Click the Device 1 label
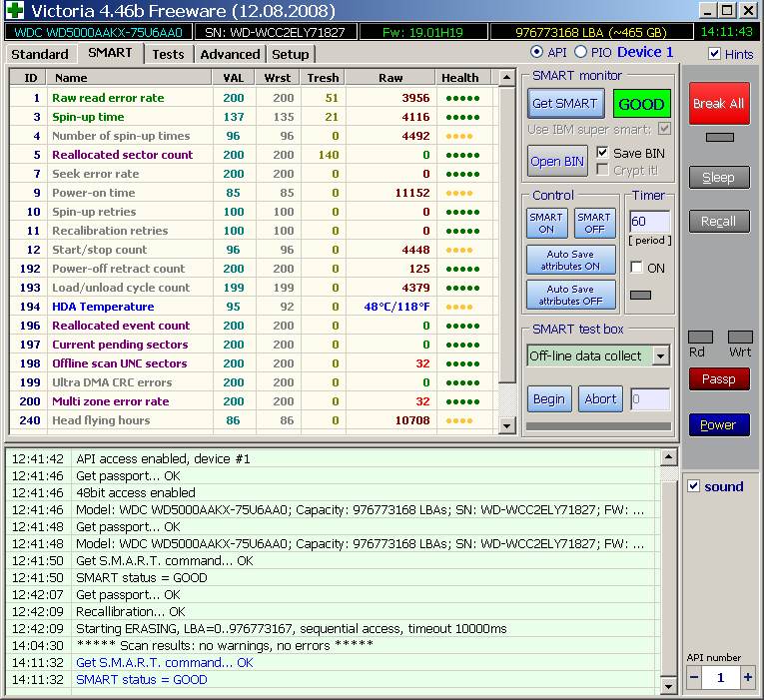Image resolution: width=764 pixels, height=700 pixels. click(645, 52)
